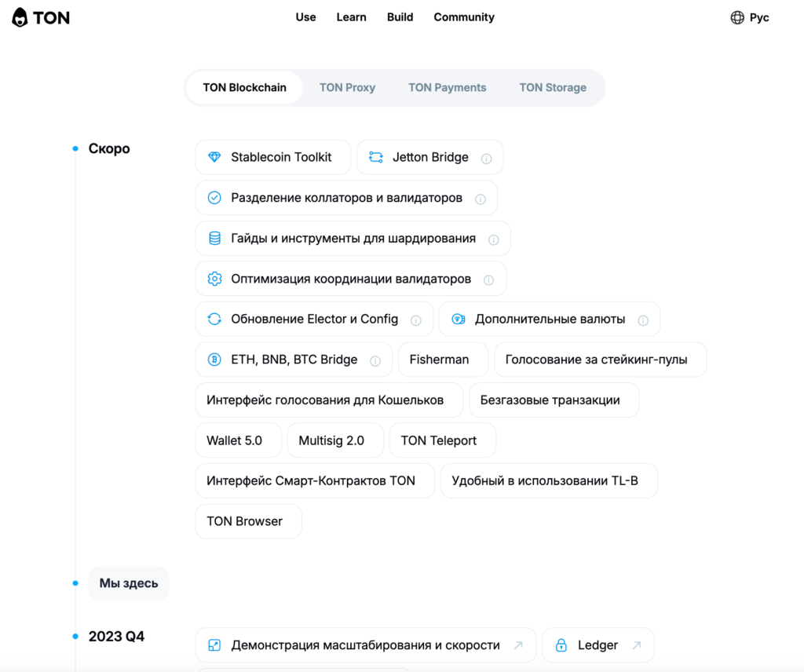
Task: Click the Мы здесь marker
Action: [x=128, y=583]
